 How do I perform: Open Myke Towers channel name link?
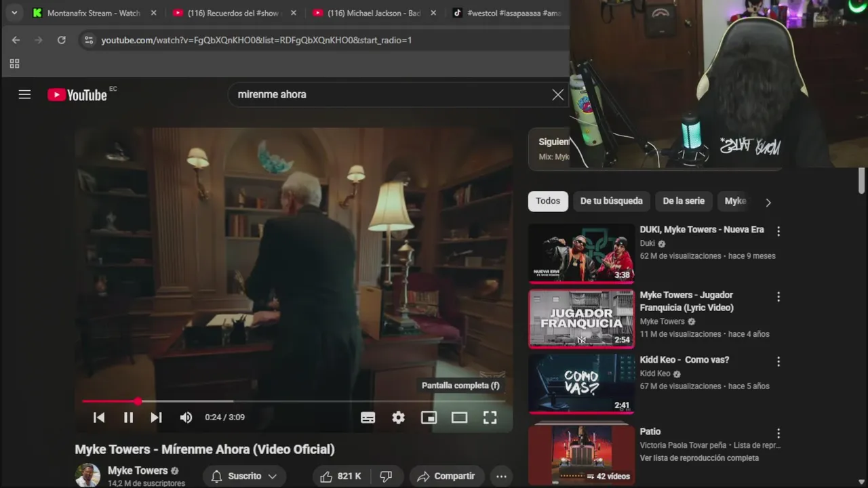138,470
